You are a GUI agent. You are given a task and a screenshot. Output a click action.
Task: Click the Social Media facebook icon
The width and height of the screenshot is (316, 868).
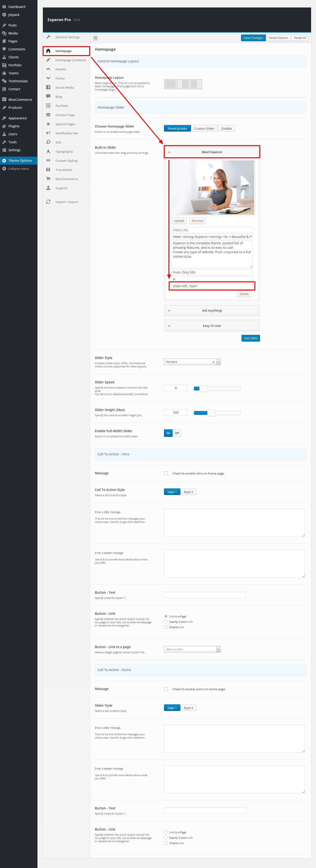[48, 87]
